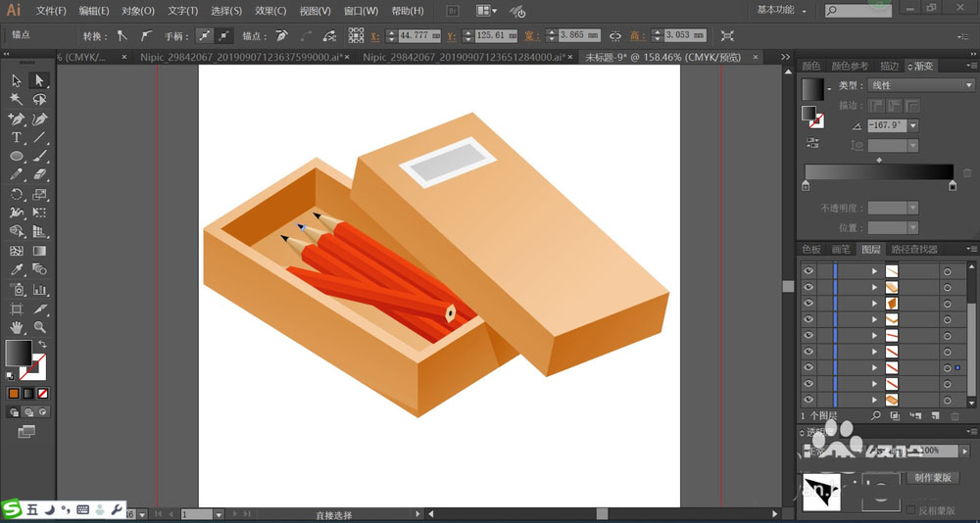Viewport: 980px width, 523px height.
Task: Select the Blend tool
Action: (39, 270)
